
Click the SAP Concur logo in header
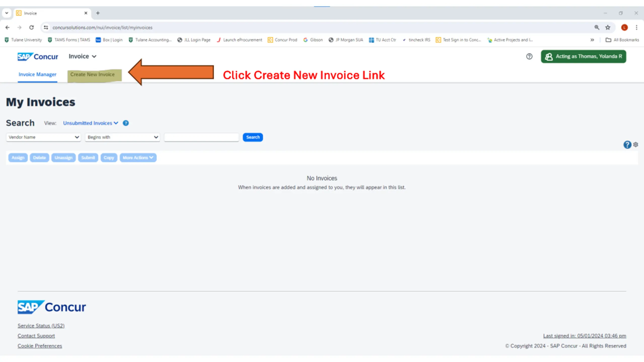(38, 57)
